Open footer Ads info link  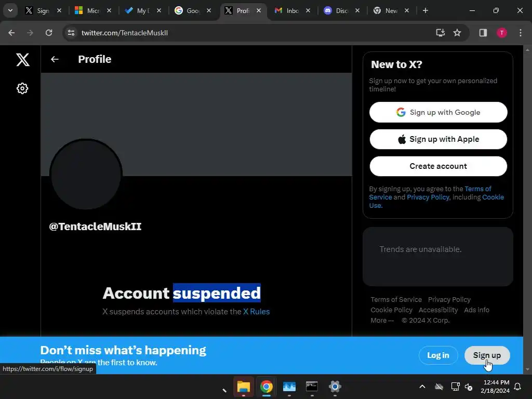(477, 310)
